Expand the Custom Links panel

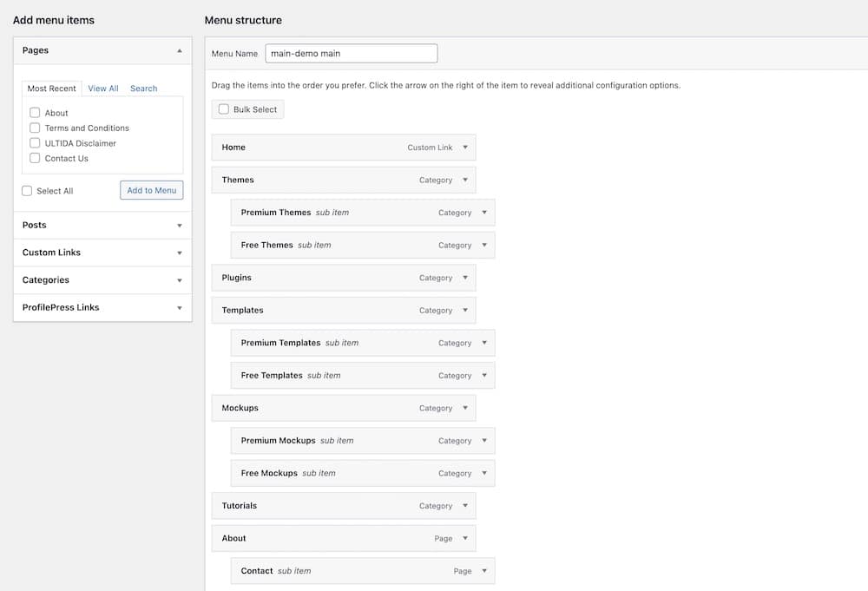(x=180, y=253)
